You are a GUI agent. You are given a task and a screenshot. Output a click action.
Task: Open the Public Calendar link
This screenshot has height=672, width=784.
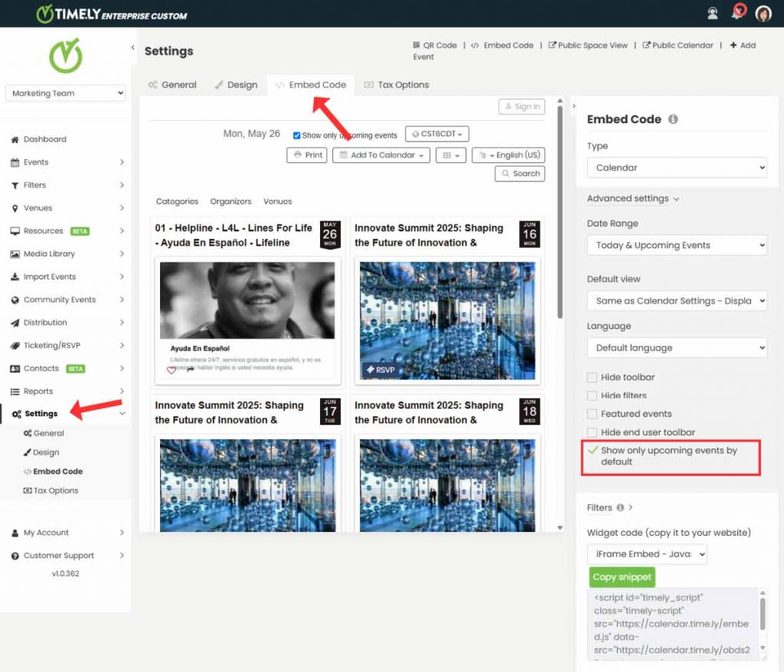[678, 45]
